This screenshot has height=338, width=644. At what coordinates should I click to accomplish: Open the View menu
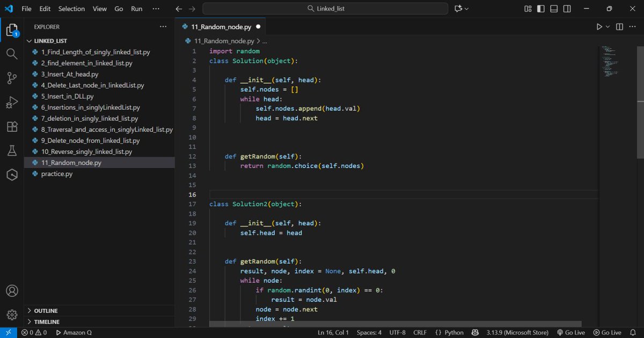click(100, 9)
